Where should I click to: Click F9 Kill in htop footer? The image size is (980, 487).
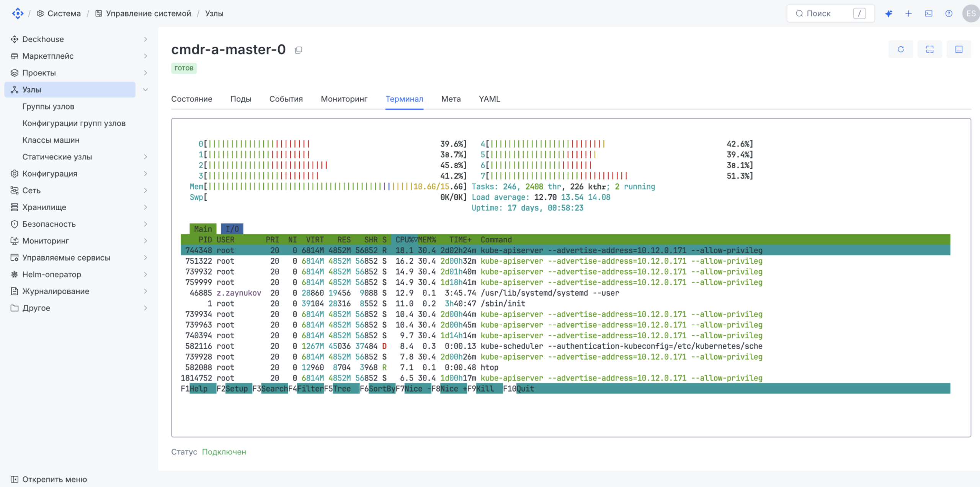coord(485,389)
